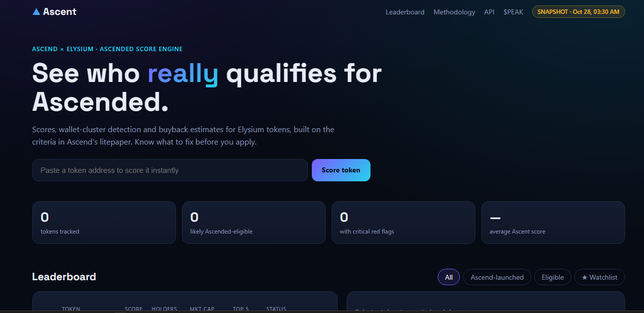Sort table by SCORE column header
Screen dimensions: 644x313
(133, 309)
